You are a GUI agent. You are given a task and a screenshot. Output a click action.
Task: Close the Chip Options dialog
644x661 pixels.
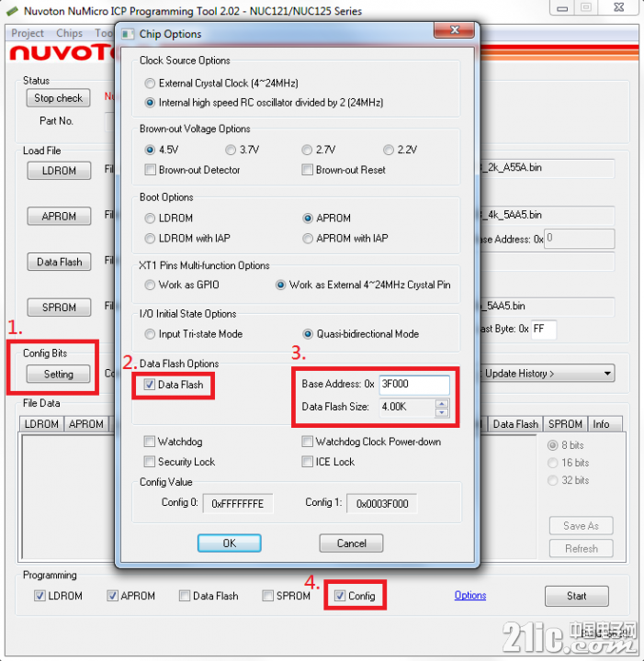454,30
